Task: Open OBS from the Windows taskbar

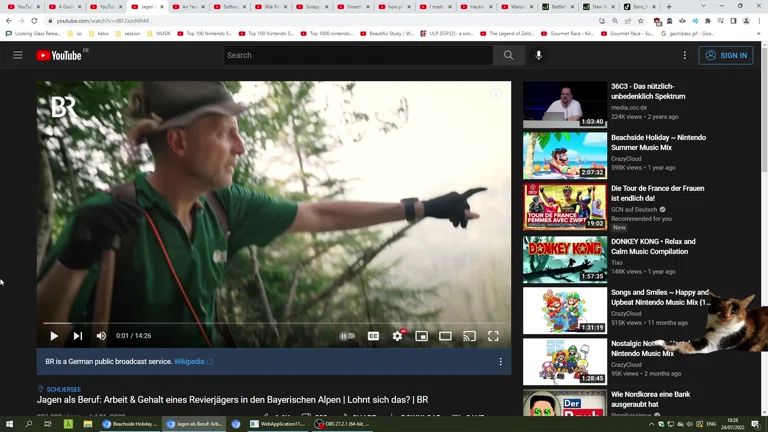Action: click(342, 424)
